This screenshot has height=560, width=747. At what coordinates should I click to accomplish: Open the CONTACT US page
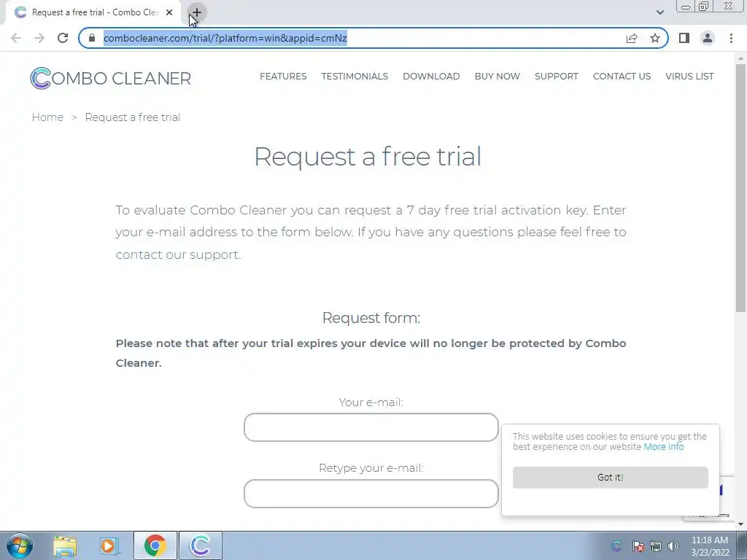[622, 76]
